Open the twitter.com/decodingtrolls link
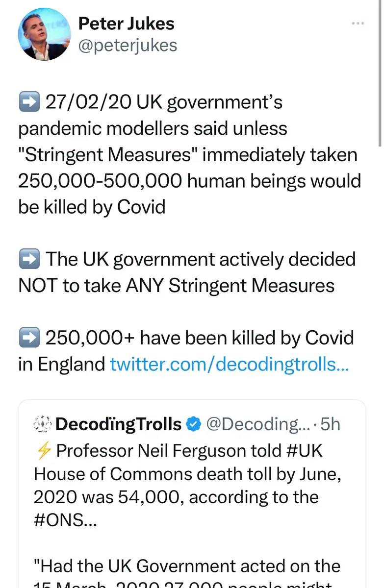 [x=229, y=364]
